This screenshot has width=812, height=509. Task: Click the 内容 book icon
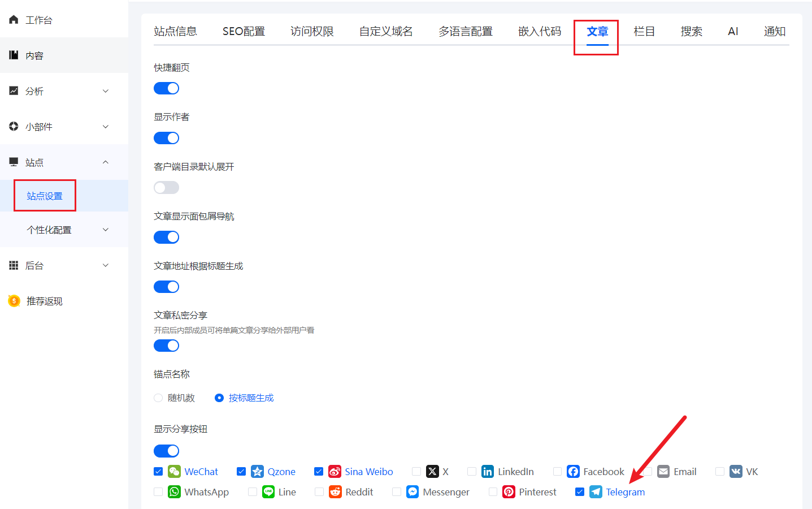(x=14, y=55)
